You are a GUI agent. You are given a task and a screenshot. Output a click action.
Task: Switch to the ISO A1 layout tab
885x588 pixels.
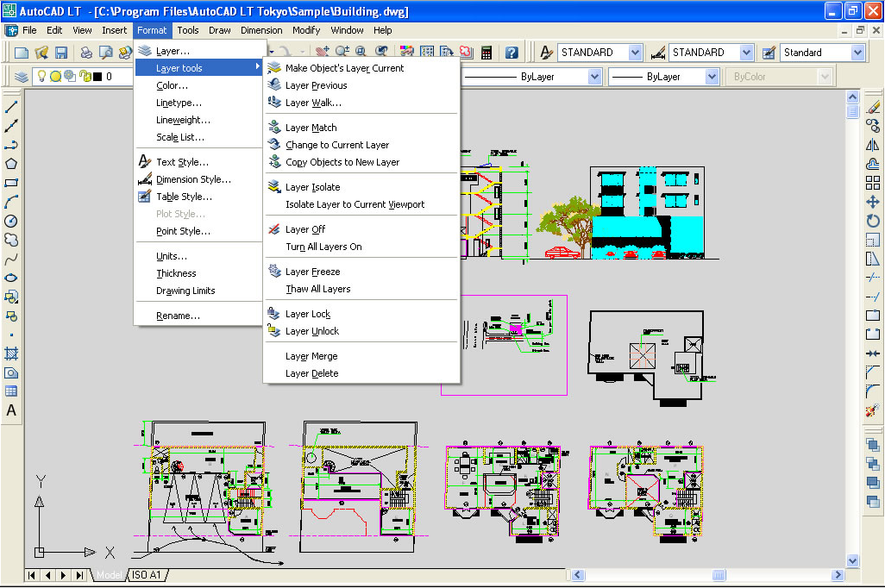click(147, 575)
